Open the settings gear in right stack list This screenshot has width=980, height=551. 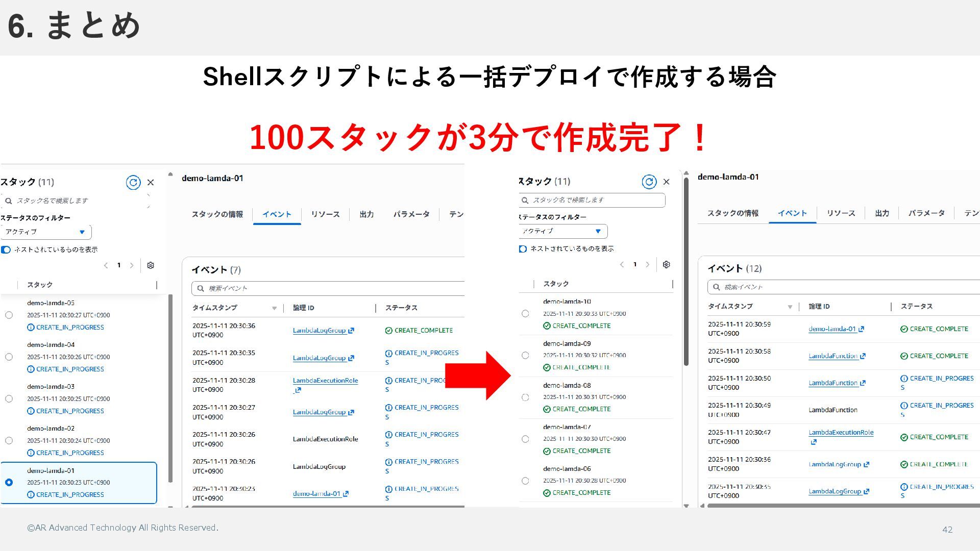tap(667, 264)
